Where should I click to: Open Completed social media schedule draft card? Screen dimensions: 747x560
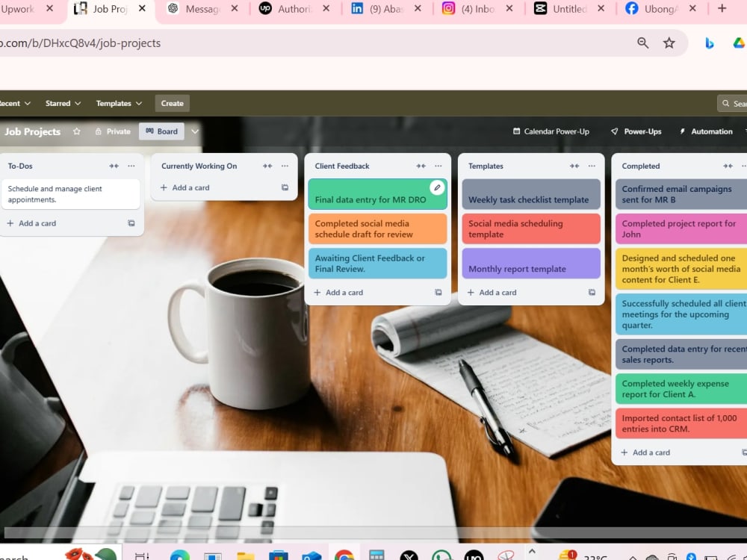(377, 229)
